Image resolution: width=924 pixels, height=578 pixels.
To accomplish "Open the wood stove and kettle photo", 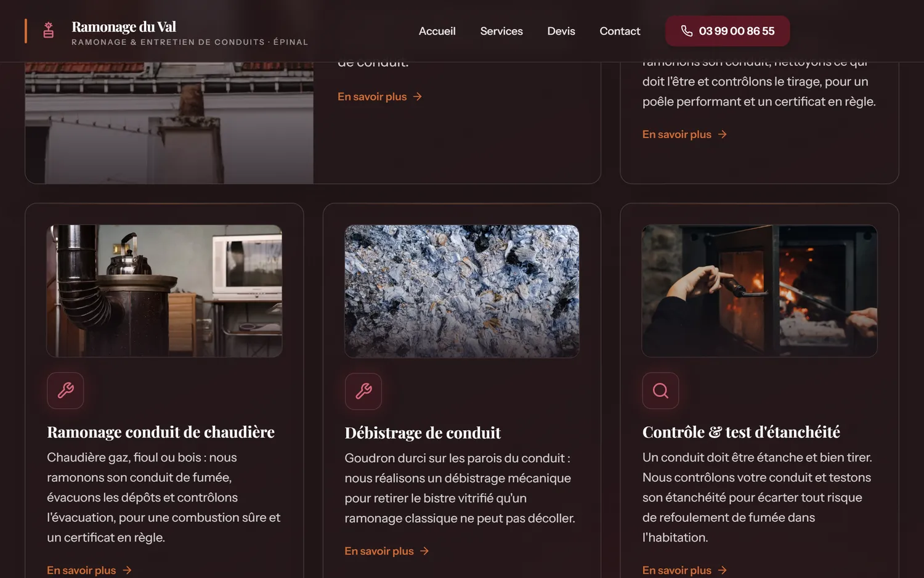I will (164, 291).
